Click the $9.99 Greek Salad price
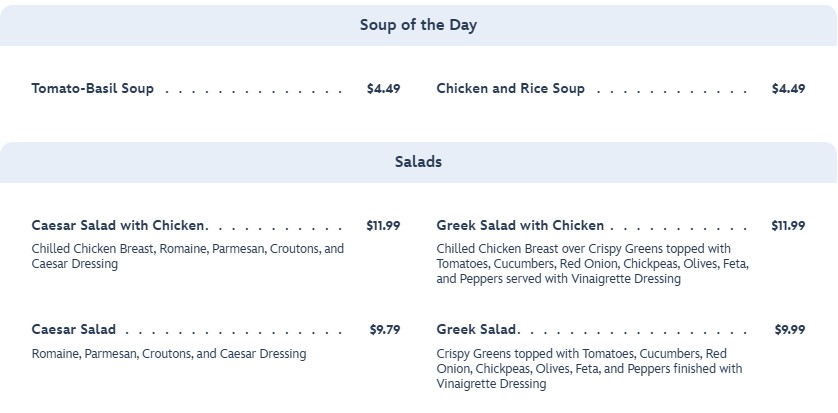838x413 pixels. coord(789,330)
